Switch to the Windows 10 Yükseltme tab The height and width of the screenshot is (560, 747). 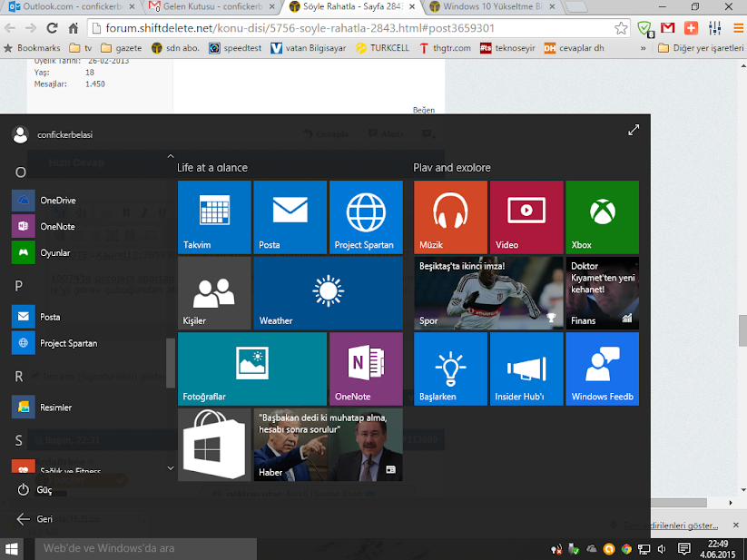pos(492,7)
